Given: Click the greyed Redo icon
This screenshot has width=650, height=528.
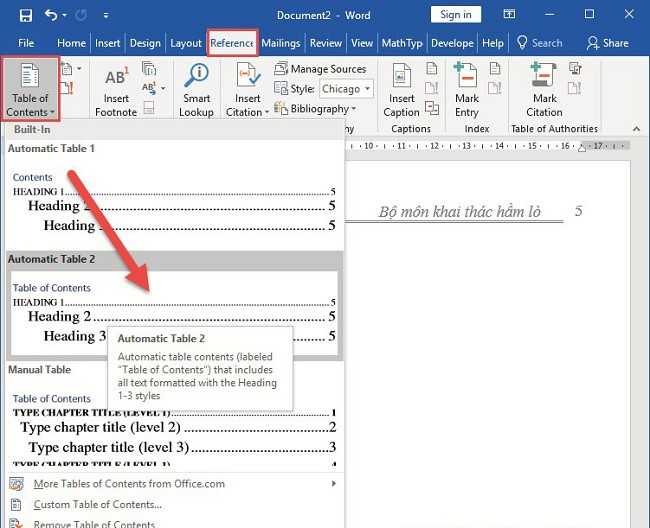Looking at the screenshot, I should [81, 16].
